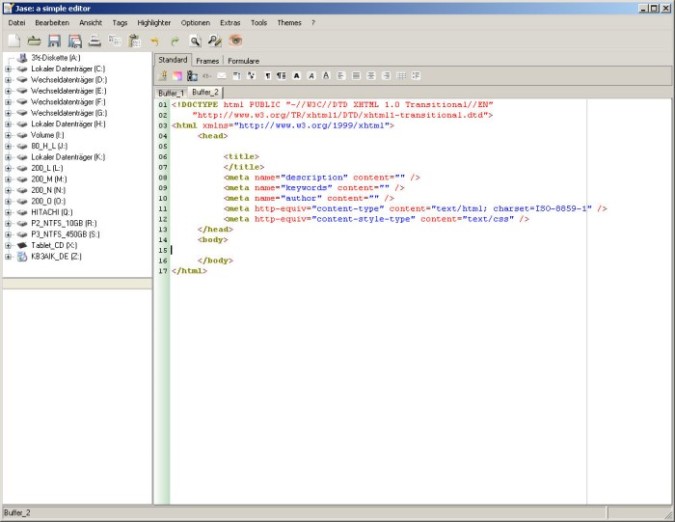Click the New file icon
Screen dimensions: 675x522
tap(14, 41)
